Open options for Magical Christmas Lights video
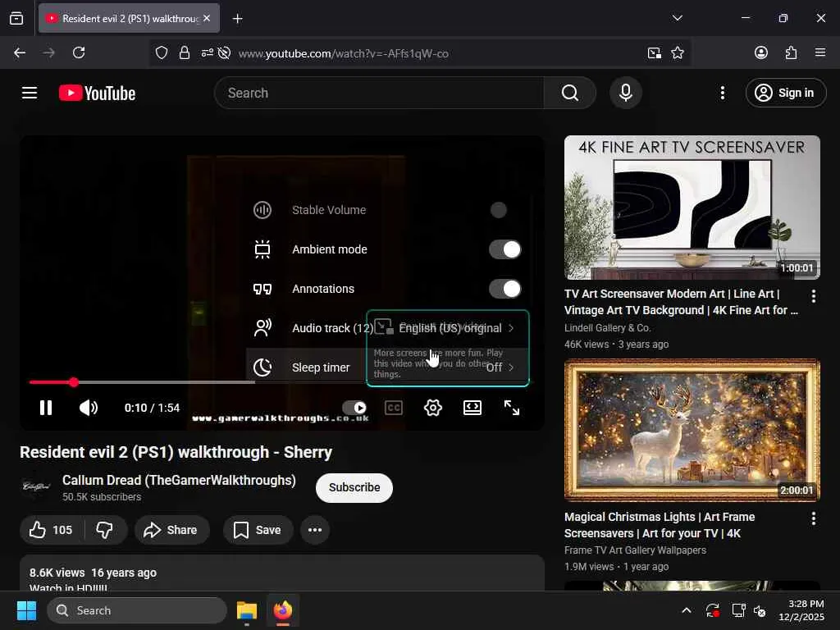840x630 pixels. coord(813,518)
